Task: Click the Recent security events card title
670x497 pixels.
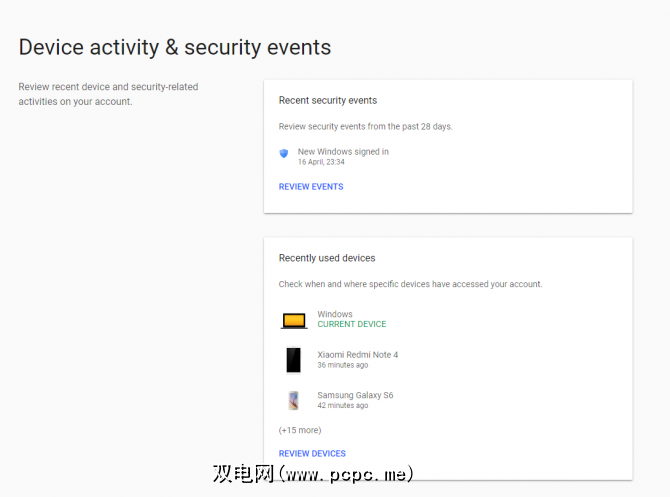Action: coord(328,101)
